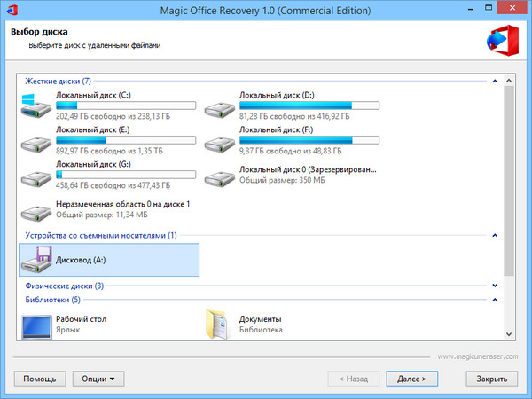The width and height of the screenshot is (532, 399).
Task: Collapse the Библиотеки (5) group
Action: coord(495,300)
